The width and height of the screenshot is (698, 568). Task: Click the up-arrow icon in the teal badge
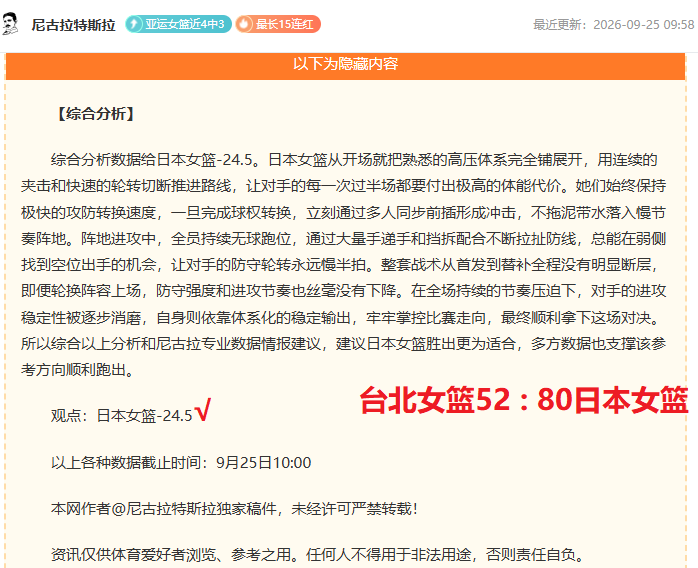coord(134,24)
